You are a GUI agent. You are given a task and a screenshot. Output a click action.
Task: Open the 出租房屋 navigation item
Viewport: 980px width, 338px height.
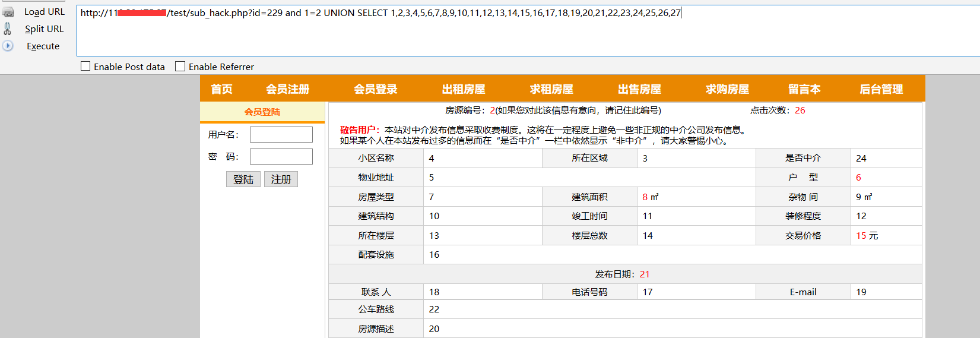point(464,89)
